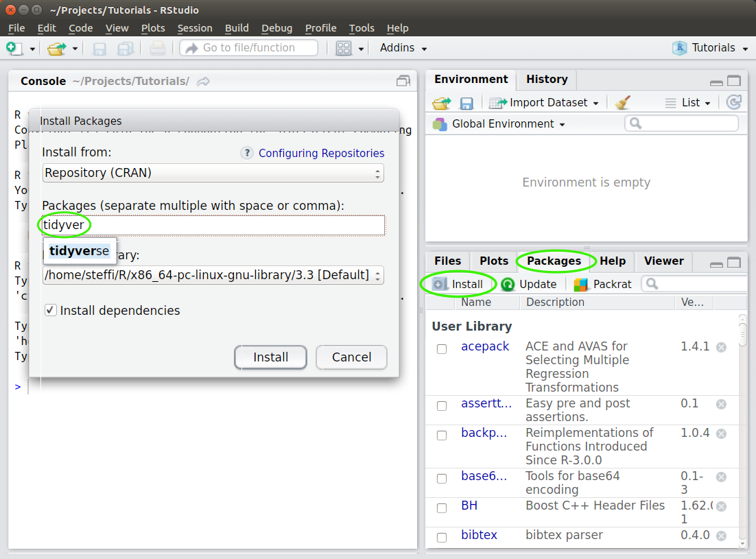Open the Profile menu
The width and height of the screenshot is (756, 559).
[x=320, y=28]
